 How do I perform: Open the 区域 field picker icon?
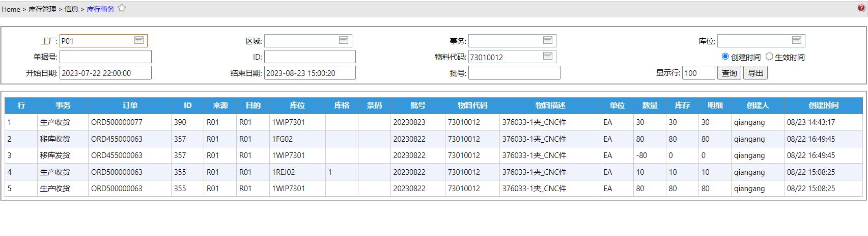coord(344,40)
